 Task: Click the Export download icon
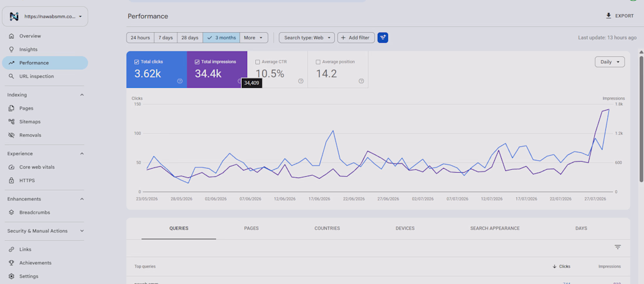coord(609,16)
